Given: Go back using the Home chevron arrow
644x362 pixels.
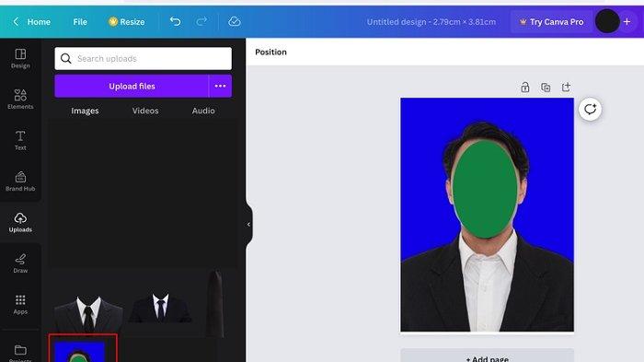Looking at the screenshot, I should [x=16, y=21].
